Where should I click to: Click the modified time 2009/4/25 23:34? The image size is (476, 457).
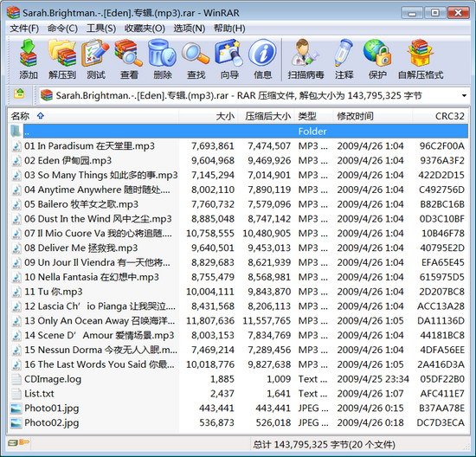[373, 379]
